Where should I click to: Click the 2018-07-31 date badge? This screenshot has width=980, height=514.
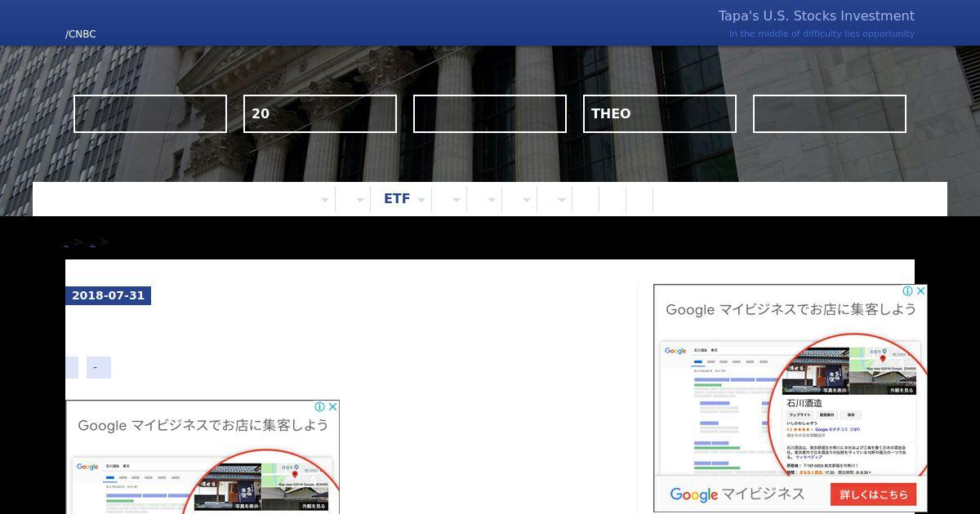coord(108,295)
